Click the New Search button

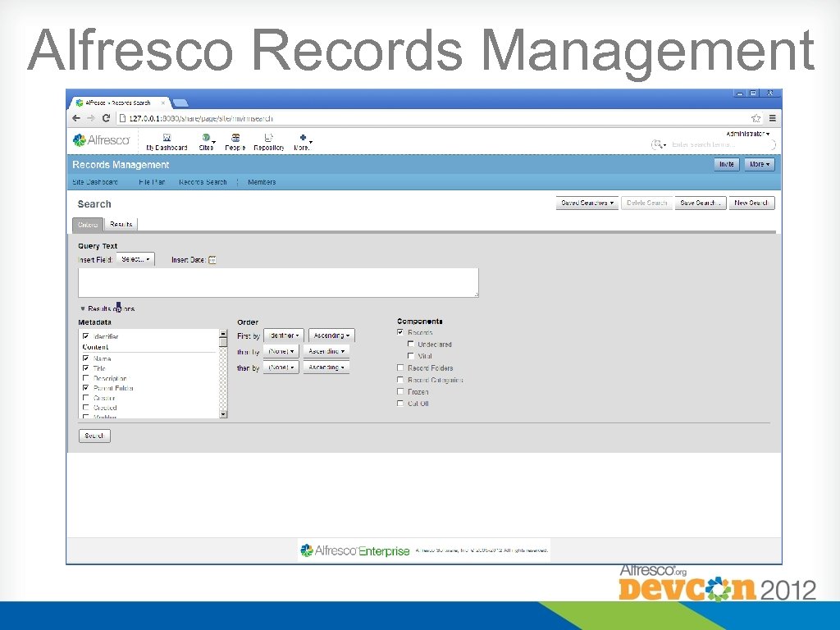751,203
